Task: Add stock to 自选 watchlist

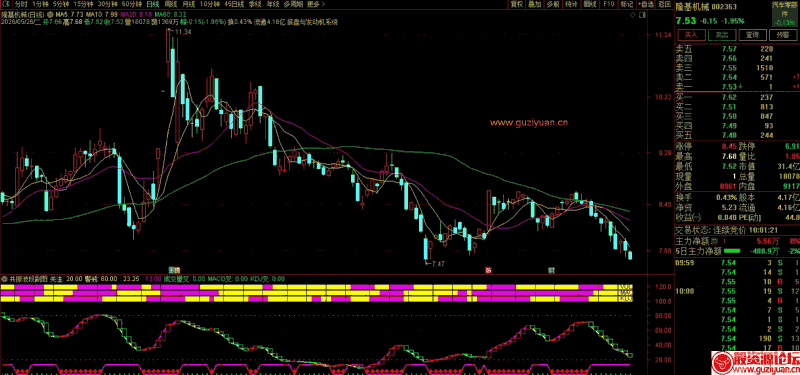Action: (645, 4)
